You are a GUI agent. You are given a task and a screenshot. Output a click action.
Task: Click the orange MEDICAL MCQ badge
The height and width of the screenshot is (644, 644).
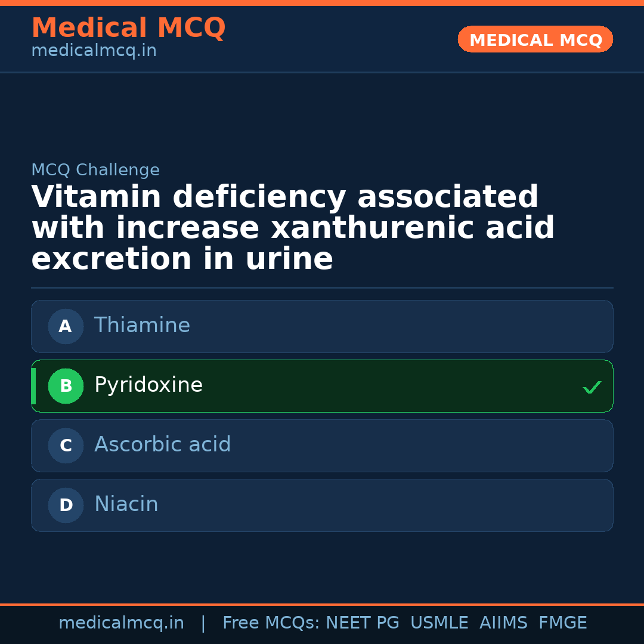pyautogui.click(x=535, y=40)
